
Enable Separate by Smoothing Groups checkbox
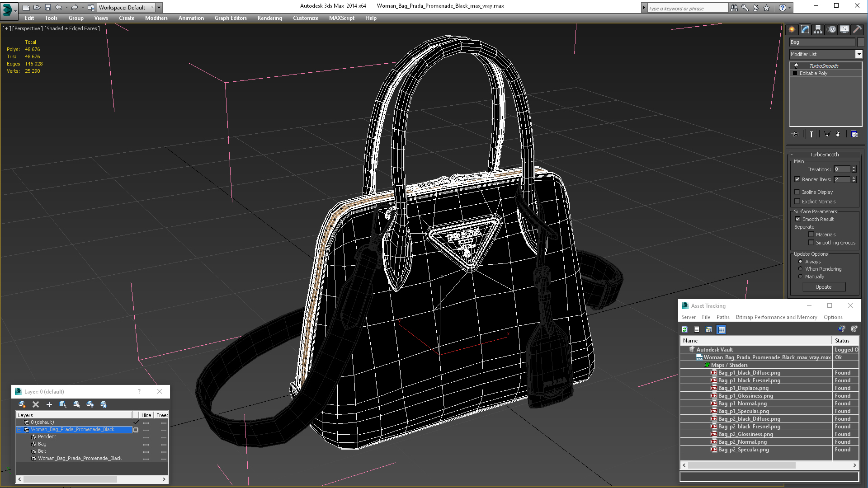pyautogui.click(x=811, y=243)
